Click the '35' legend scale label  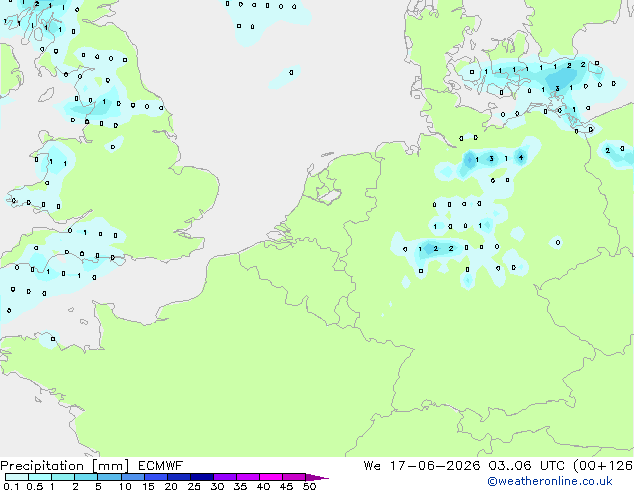coord(240,486)
